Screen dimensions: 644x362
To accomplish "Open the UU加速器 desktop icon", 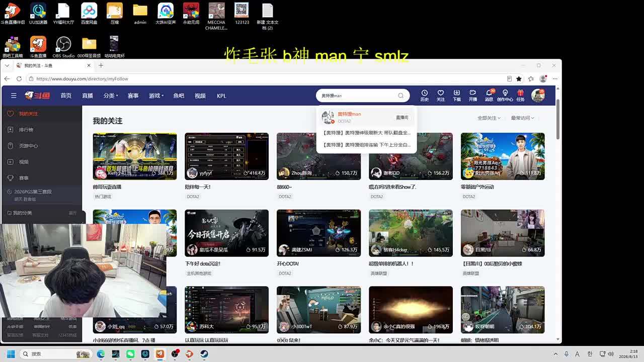I will click(x=38, y=14).
